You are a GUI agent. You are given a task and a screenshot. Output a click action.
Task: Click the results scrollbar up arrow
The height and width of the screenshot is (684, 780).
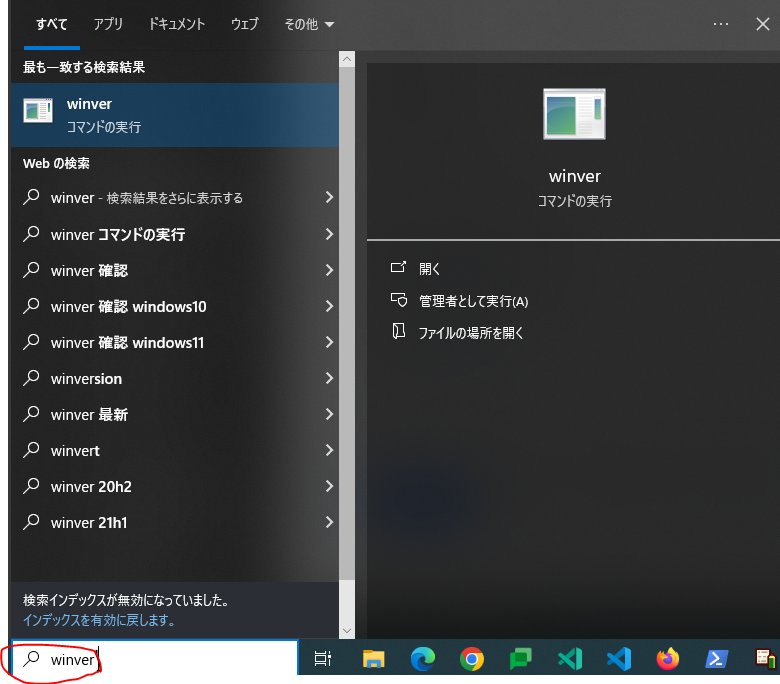[x=347, y=59]
